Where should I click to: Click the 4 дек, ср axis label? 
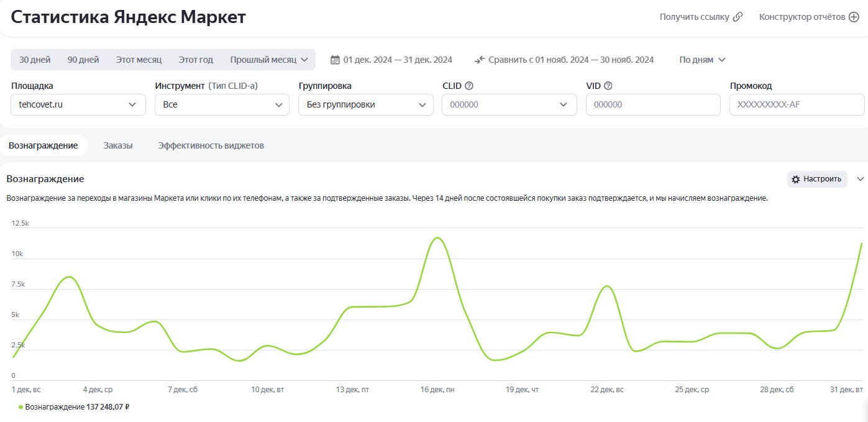[x=98, y=390]
